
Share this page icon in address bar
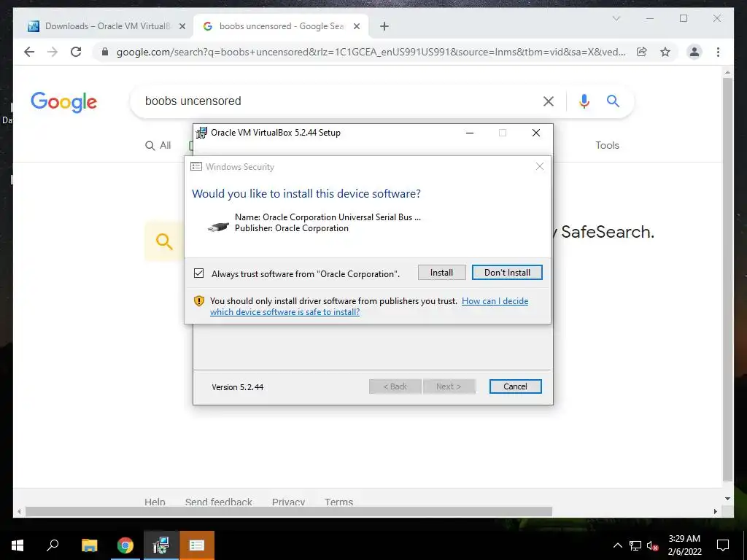642,52
